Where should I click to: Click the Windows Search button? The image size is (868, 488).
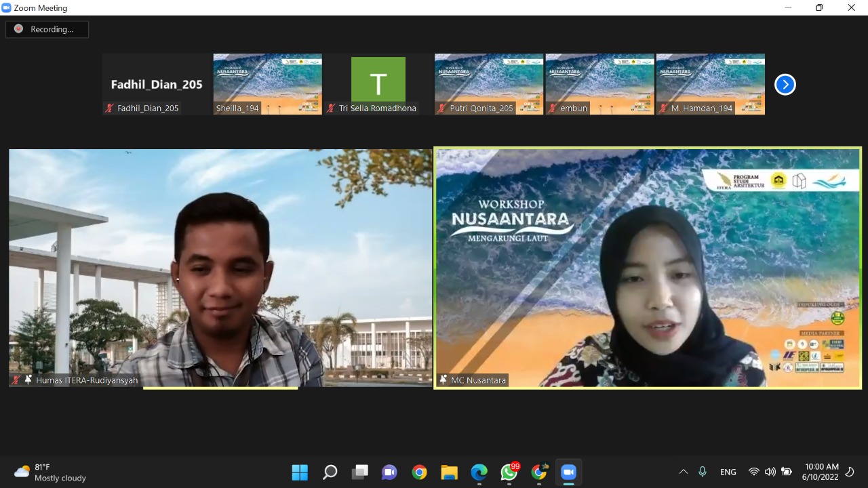pyautogui.click(x=330, y=472)
